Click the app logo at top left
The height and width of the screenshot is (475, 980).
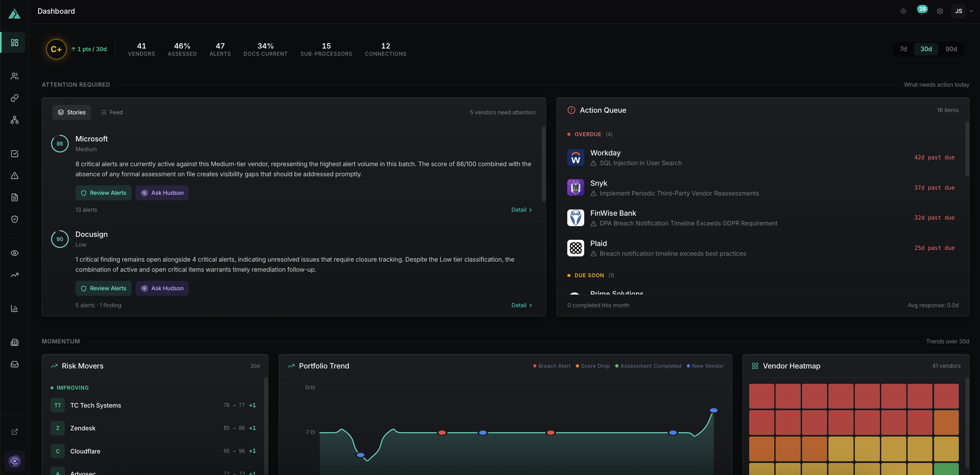tap(14, 14)
